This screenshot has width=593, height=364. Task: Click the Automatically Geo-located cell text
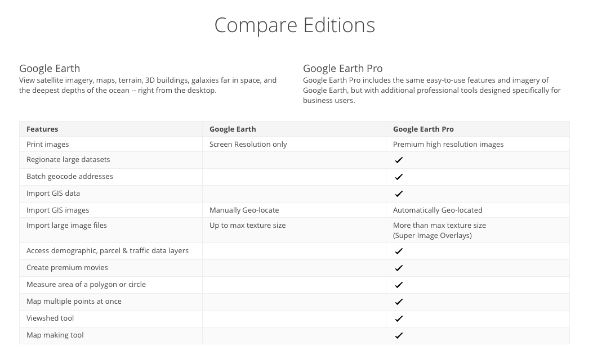tap(438, 210)
